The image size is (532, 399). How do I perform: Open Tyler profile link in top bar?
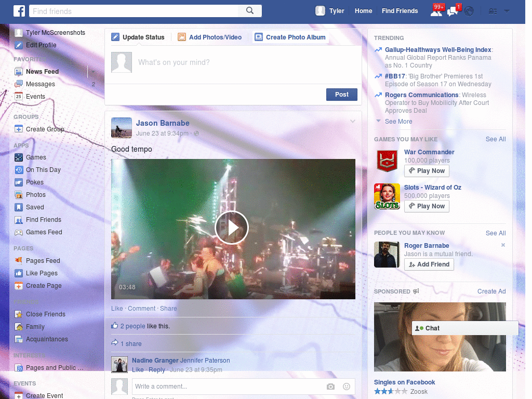point(337,11)
